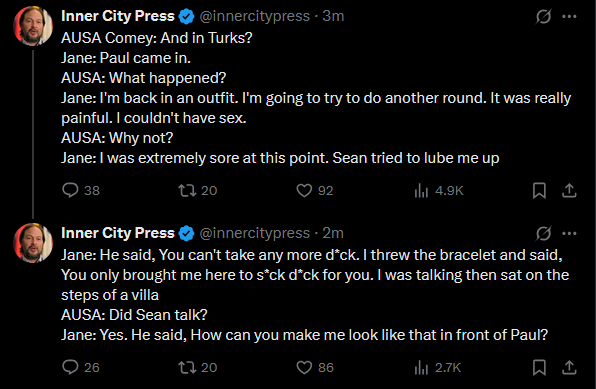Bookmark the second tweet about the bracelet
The width and height of the screenshot is (596, 389).
[x=539, y=367]
